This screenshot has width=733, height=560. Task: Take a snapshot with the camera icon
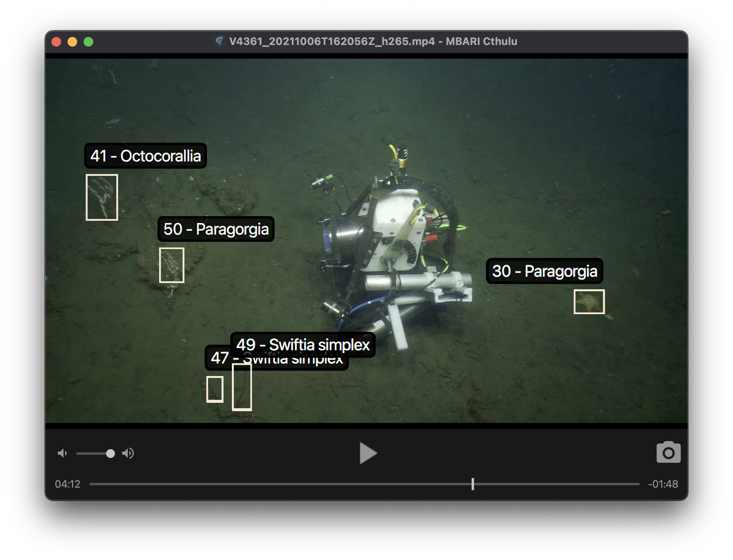pyautogui.click(x=668, y=453)
